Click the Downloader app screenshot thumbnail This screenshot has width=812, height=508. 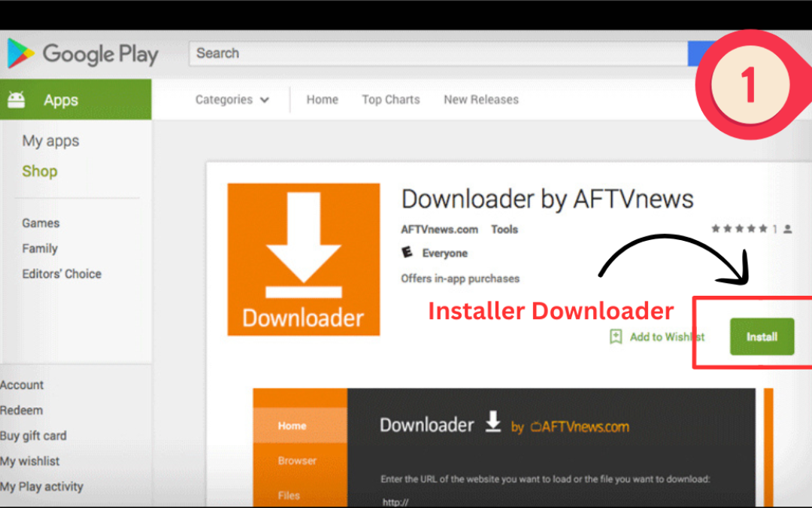(504, 447)
